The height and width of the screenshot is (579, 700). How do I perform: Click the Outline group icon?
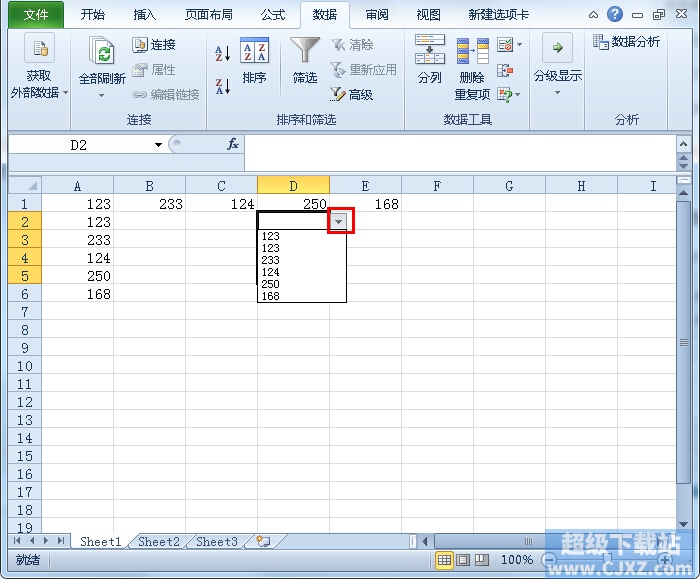point(557,47)
